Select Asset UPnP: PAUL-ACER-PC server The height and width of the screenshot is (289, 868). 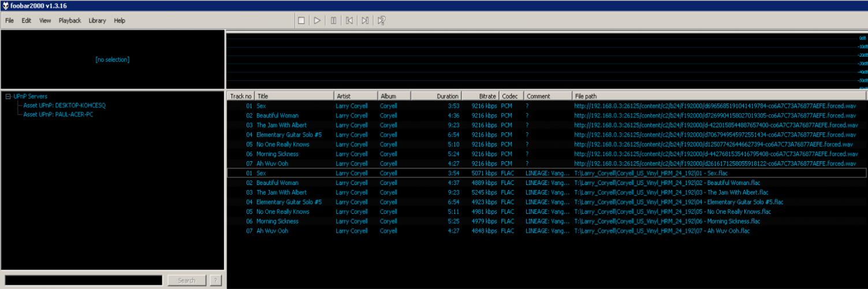point(58,114)
